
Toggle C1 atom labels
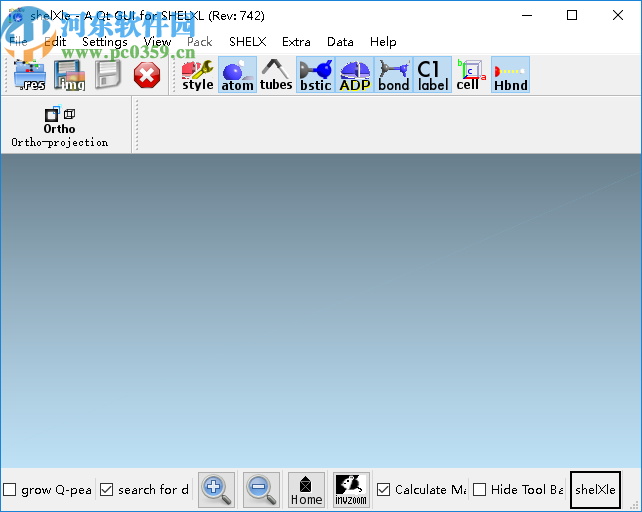pyautogui.click(x=433, y=75)
